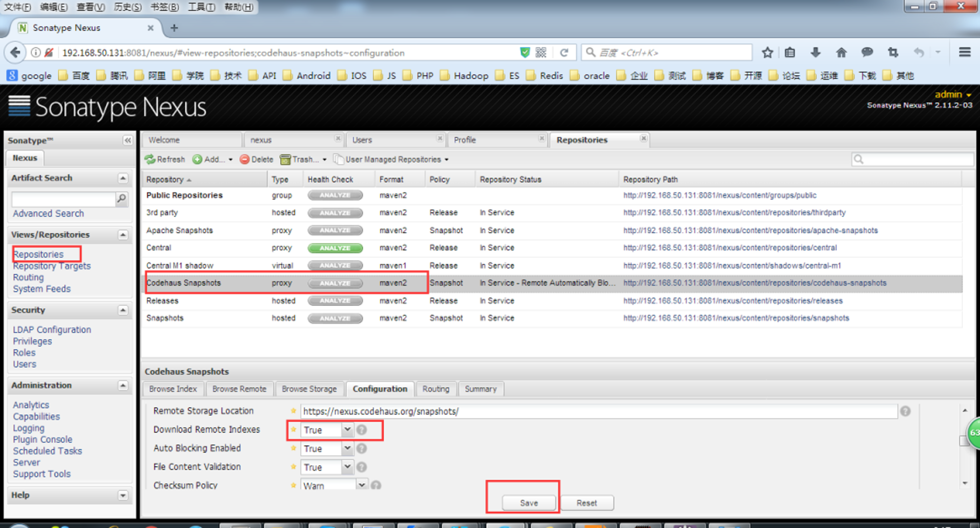Click the Remote Storage Location field
Viewport: 980px width, 528px height.
(598, 411)
